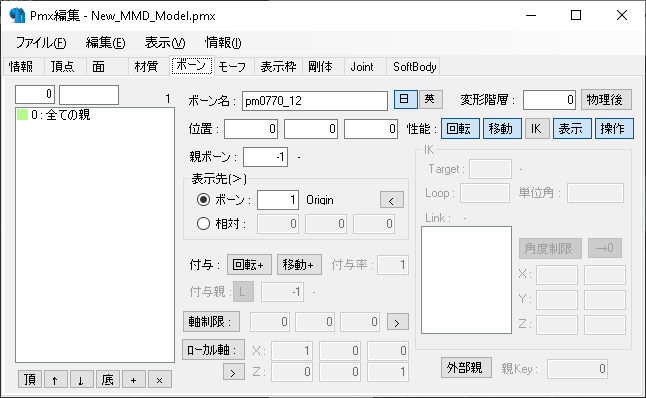Toggle the 回転 capability button
646x398 pixels.
[460, 129]
